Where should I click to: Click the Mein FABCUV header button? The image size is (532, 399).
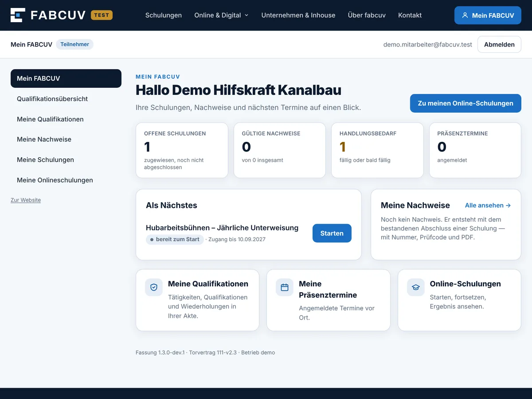click(488, 15)
